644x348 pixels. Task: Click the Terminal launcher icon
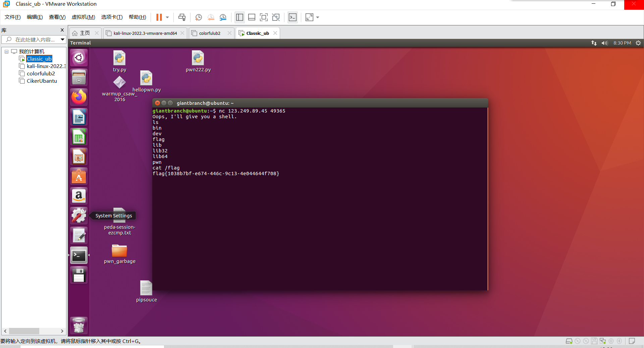coord(79,256)
